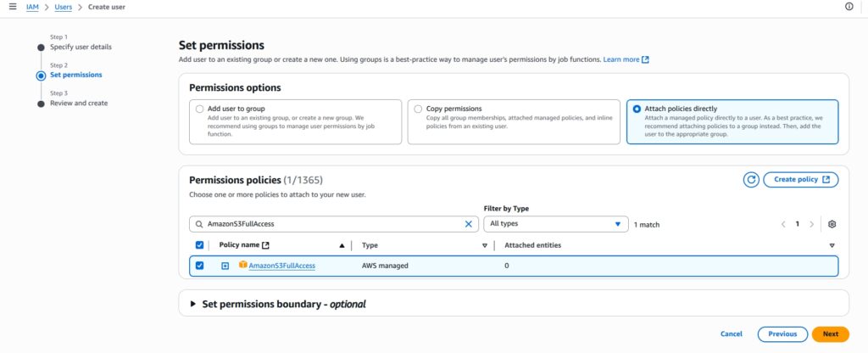Click the Create user breadcrumb text
Image resolution: width=868 pixels, height=353 pixels.
107,7
